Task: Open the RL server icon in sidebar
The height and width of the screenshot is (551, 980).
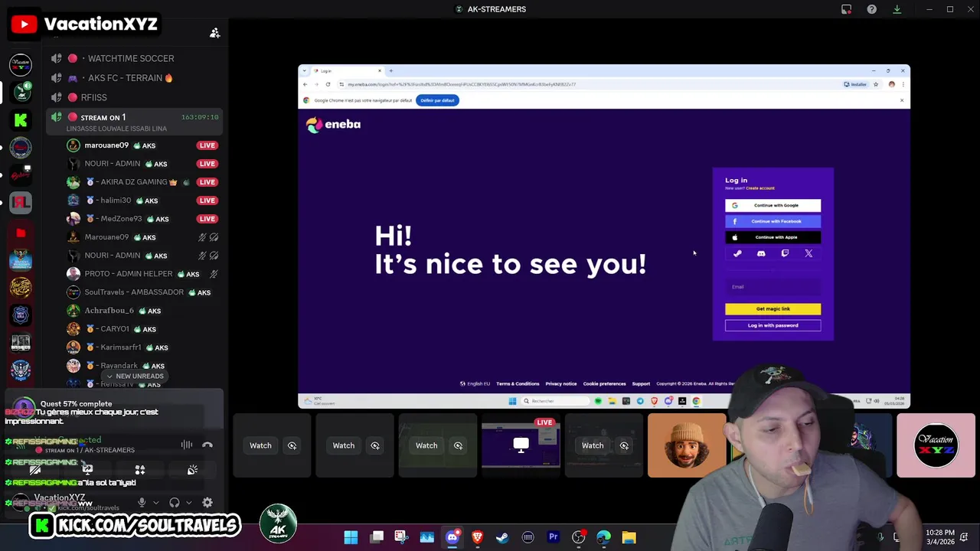Action: (x=21, y=203)
